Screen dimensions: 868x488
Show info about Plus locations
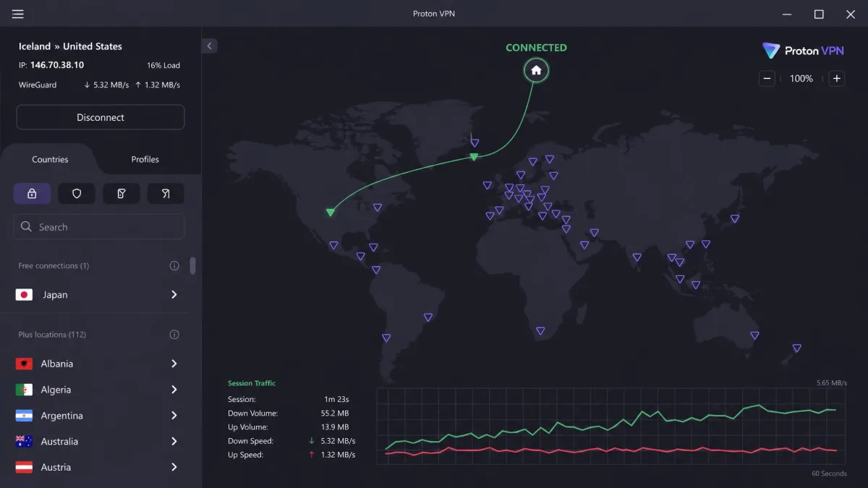pyautogui.click(x=174, y=335)
